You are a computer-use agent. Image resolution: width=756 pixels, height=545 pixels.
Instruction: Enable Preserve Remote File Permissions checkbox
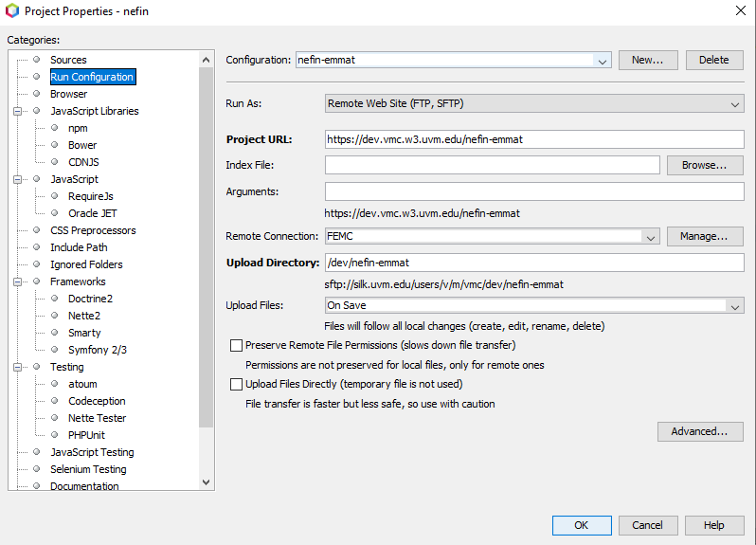click(237, 346)
